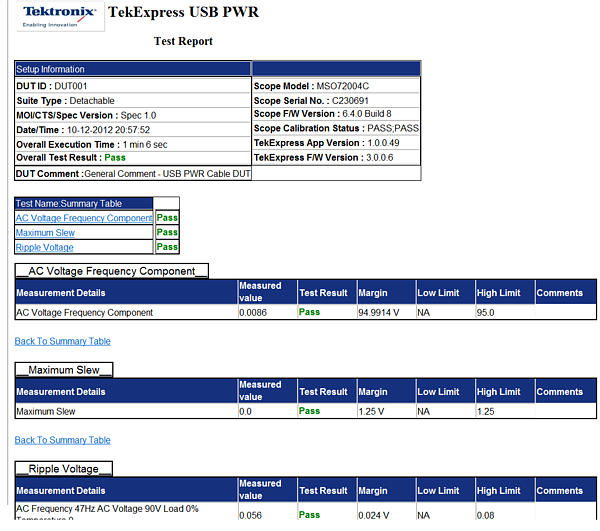Click the Tektronix logo image
Screen dimensions: 600x531
coord(60,17)
